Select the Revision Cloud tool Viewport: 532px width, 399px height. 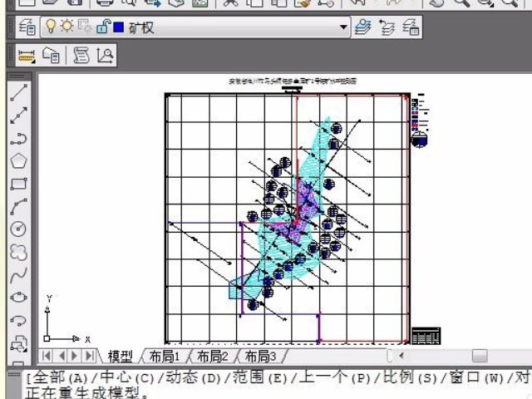click(x=18, y=251)
